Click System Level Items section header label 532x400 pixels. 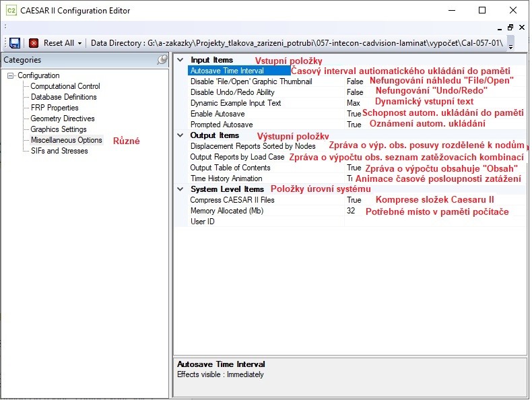pos(227,189)
